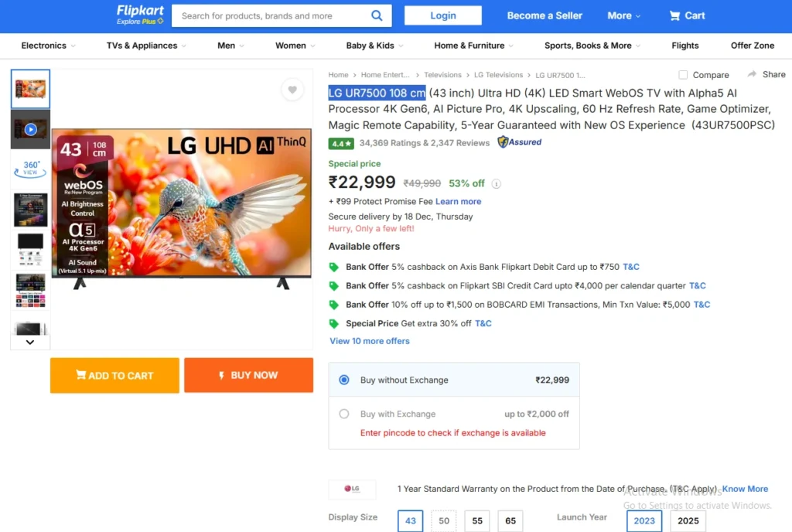Enable the Compare checkbox
This screenshot has width=792, height=532.
tap(681, 75)
